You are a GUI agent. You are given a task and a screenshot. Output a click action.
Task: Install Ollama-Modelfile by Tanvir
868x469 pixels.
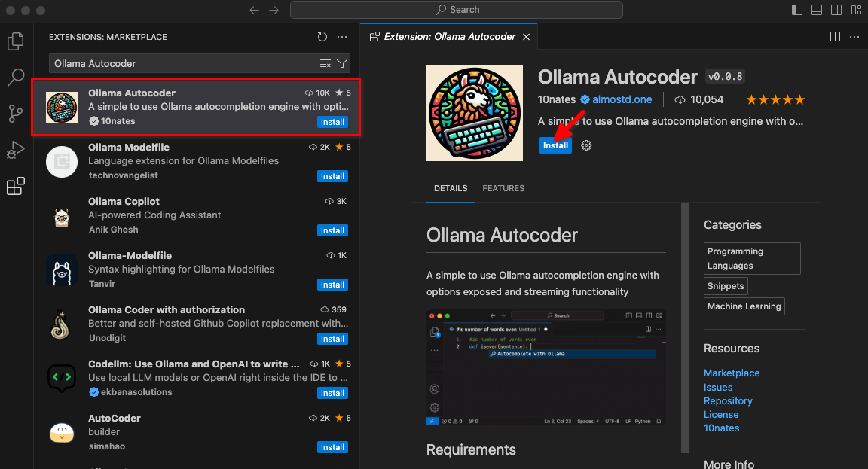point(333,285)
